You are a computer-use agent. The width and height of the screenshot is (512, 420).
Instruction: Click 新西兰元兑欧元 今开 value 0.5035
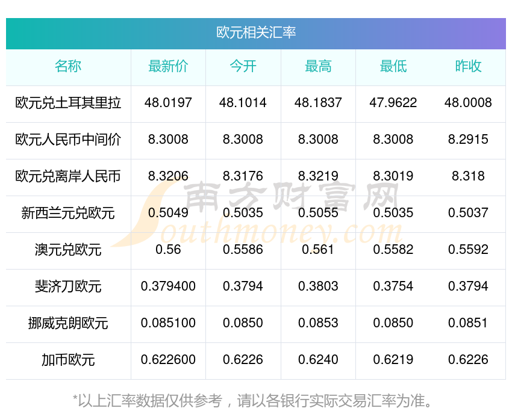[x=243, y=213]
